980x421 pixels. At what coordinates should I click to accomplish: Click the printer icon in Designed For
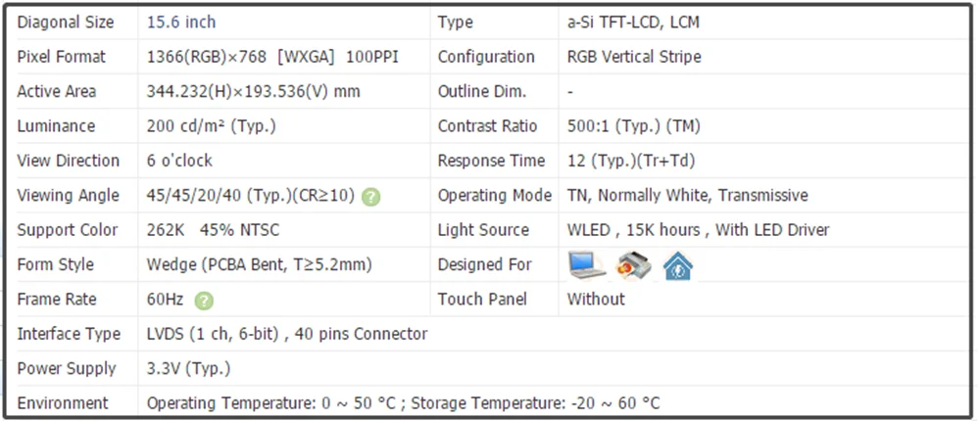[634, 266]
